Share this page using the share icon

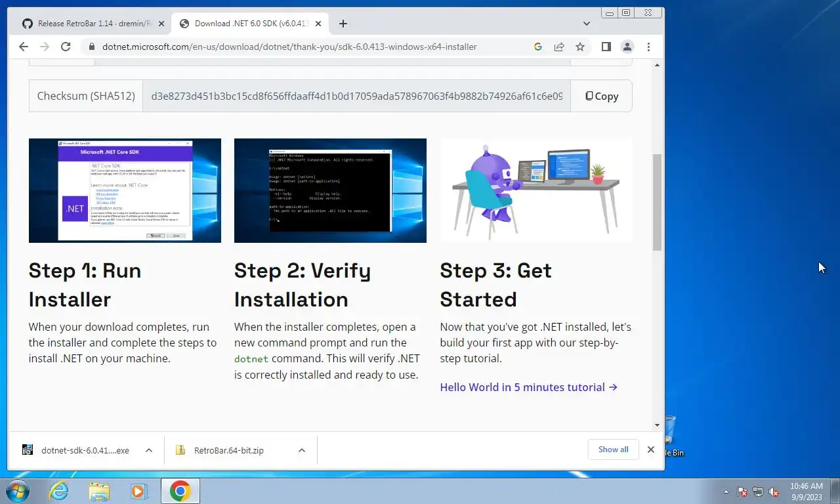[x=559, y=47]
